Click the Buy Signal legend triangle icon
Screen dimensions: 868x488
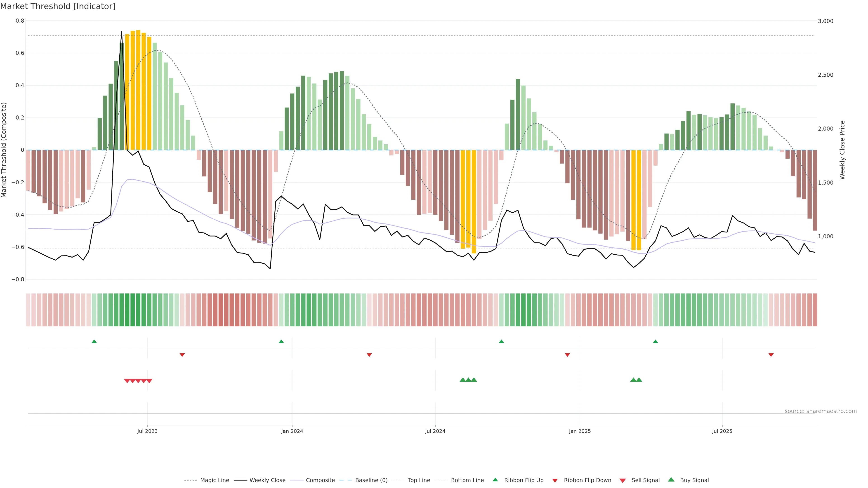click(x=671, y=480)
